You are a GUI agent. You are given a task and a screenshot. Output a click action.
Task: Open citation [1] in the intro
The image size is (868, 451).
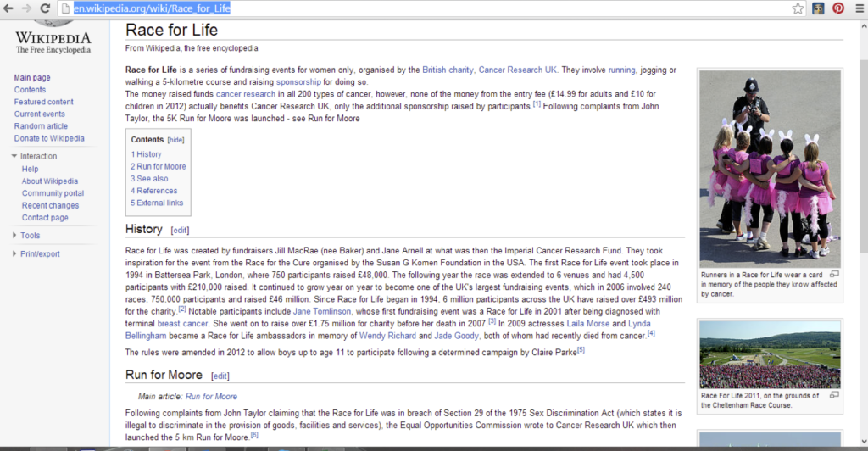(537, 104)
